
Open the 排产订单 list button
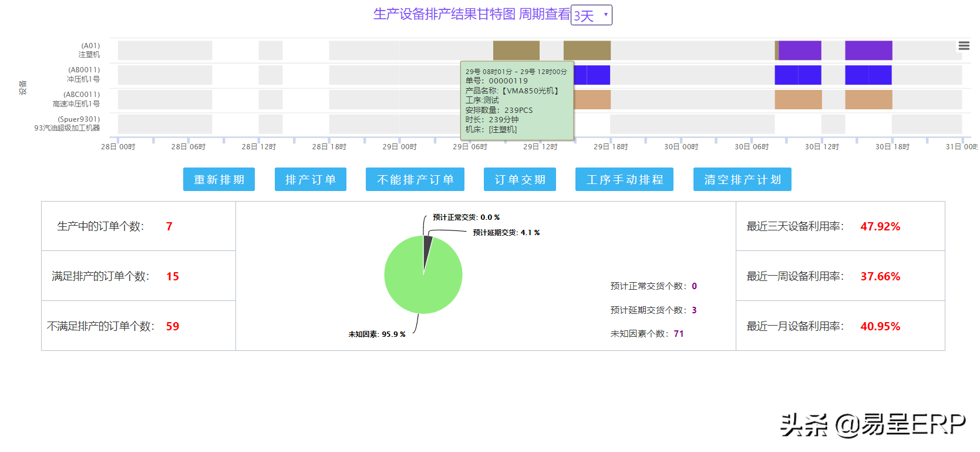(311, 179)
